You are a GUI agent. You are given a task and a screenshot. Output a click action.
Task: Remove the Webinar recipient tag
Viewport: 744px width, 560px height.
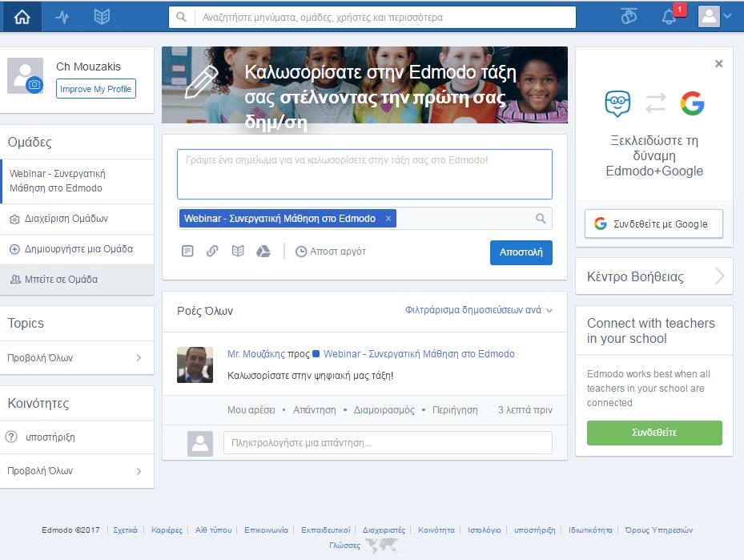[x=388, y=218]
